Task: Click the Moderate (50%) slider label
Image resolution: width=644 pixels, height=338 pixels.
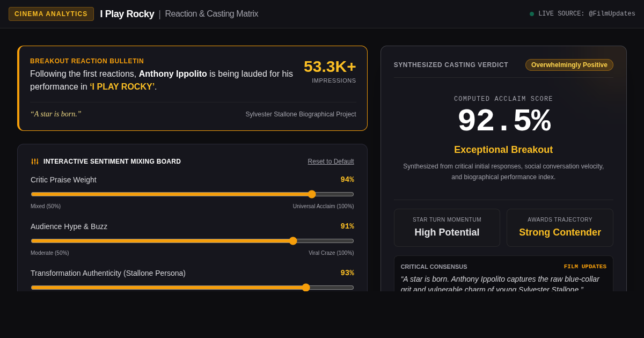Action: (x=50, y=253)
